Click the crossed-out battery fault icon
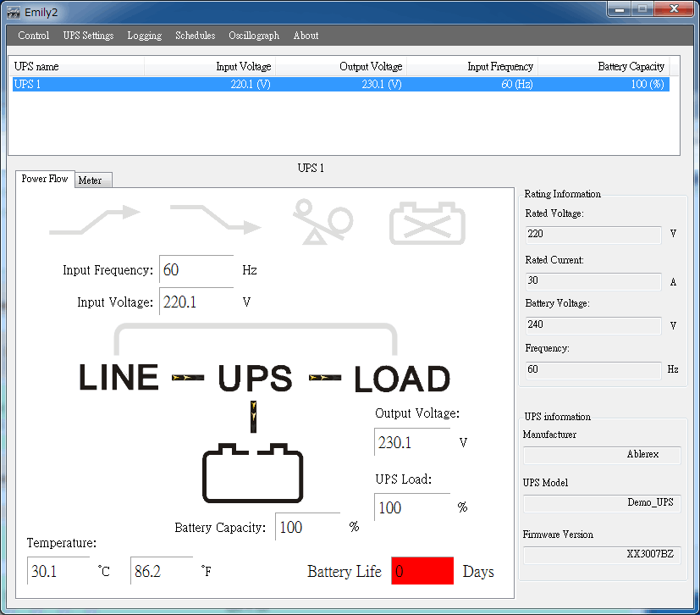This screenshot has width=700, height=615. [x=427, y=224]
